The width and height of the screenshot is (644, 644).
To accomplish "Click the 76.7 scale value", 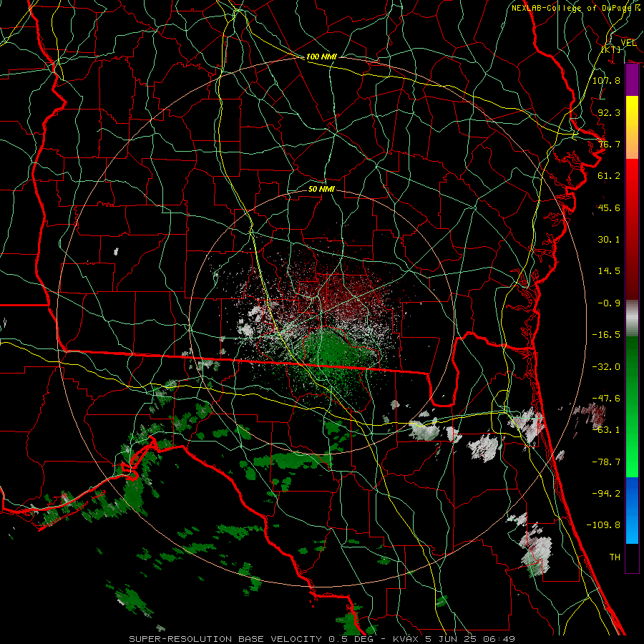I will point(609,144).
